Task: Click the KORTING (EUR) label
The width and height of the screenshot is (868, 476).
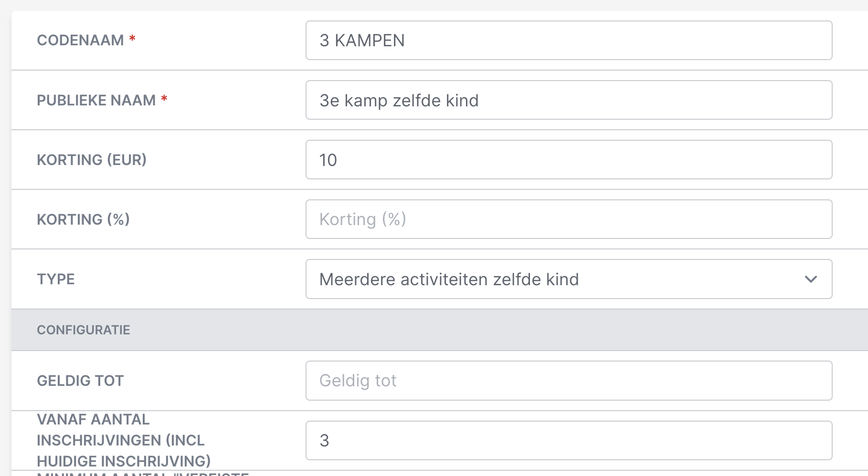Action: point(92,160)
